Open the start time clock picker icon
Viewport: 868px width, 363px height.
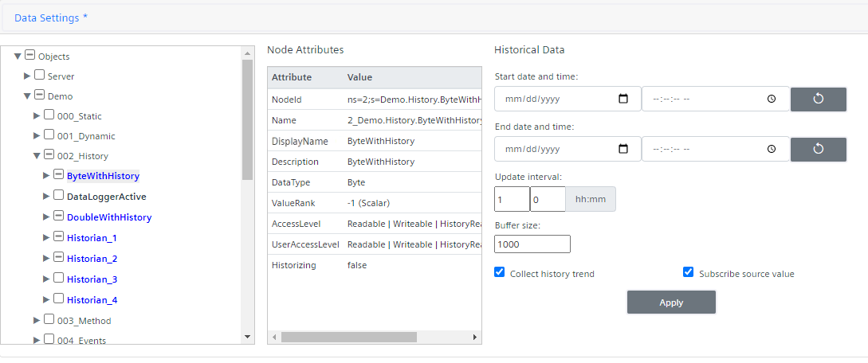pos(772,100)
